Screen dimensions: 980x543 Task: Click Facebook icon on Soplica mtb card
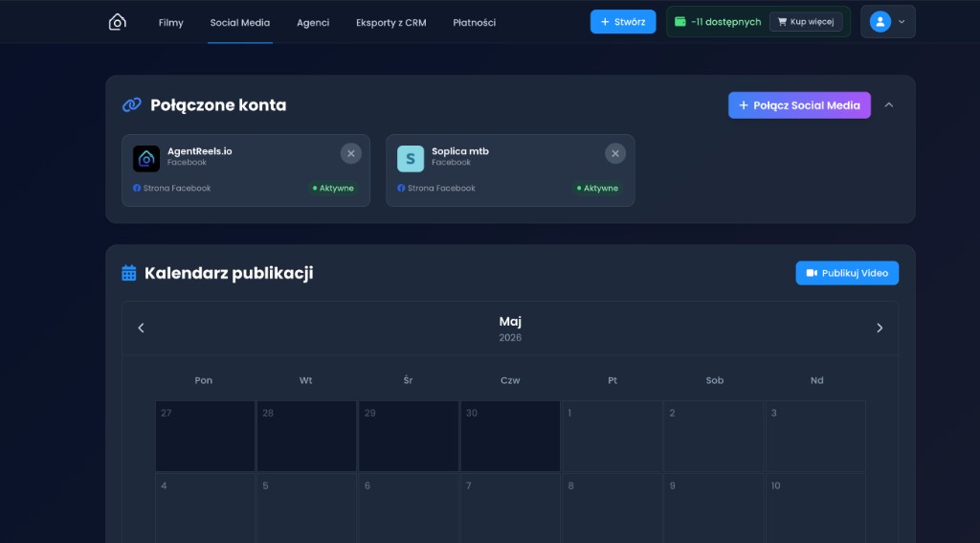click(401, 188)
